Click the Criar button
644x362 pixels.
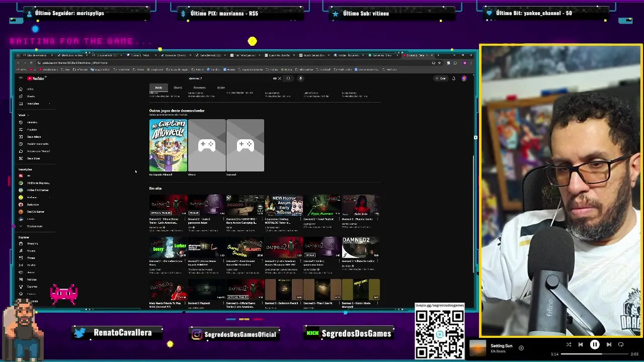(441, 78)
